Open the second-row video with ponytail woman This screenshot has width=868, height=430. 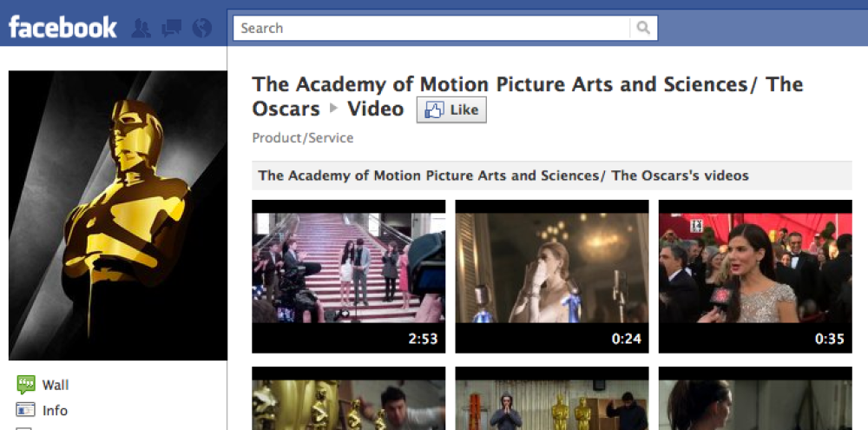[x=755, y=399]
